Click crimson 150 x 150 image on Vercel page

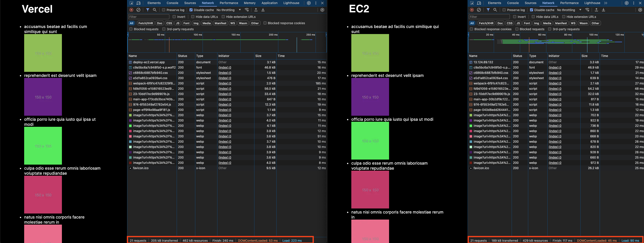(43, 195)
